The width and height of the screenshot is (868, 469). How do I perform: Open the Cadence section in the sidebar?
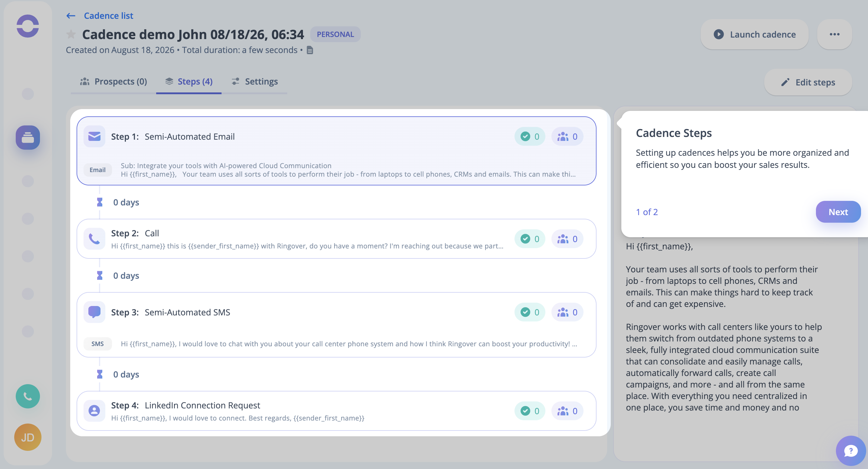[x=28, y=137]
